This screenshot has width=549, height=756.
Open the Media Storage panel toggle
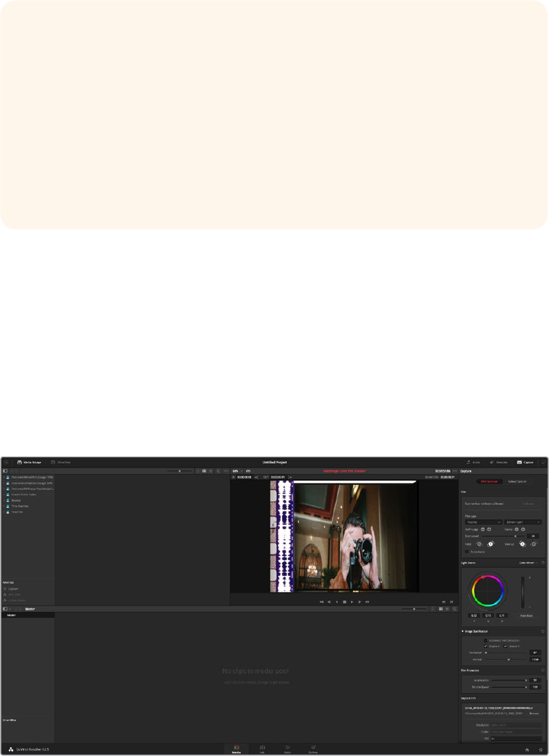(29, 462)
